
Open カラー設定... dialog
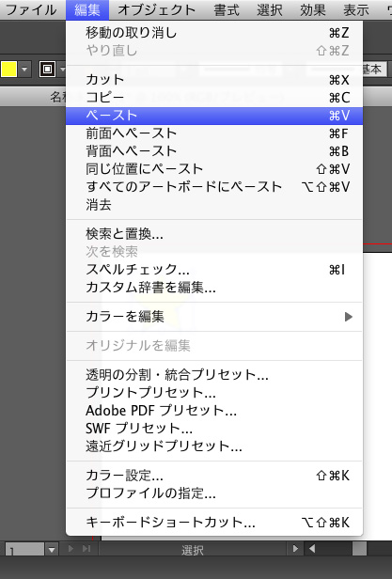[214, 476]
